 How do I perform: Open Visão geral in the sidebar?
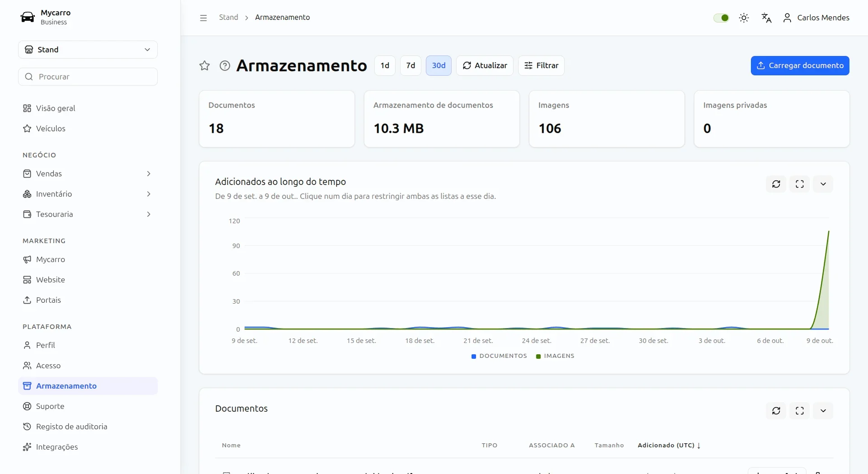click(88, 108)
